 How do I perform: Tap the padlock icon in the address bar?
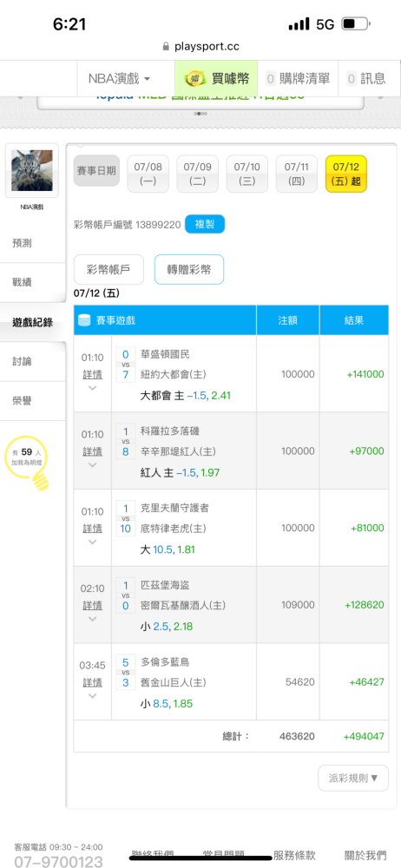[166, 47]
